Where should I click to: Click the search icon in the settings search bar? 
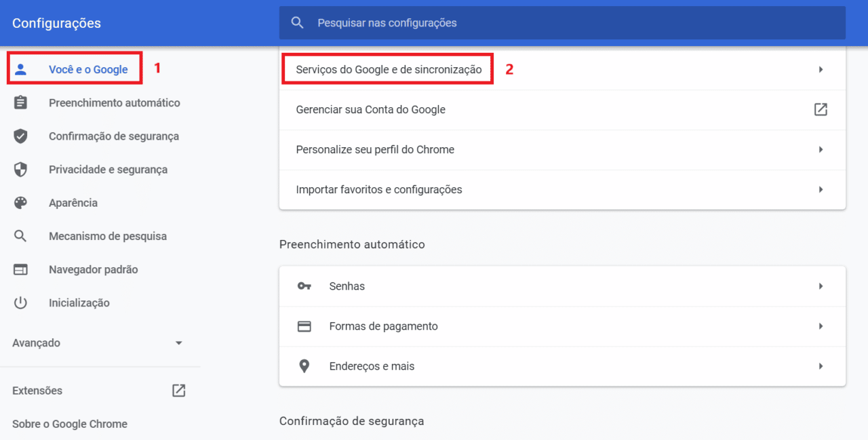click(297, 23)
